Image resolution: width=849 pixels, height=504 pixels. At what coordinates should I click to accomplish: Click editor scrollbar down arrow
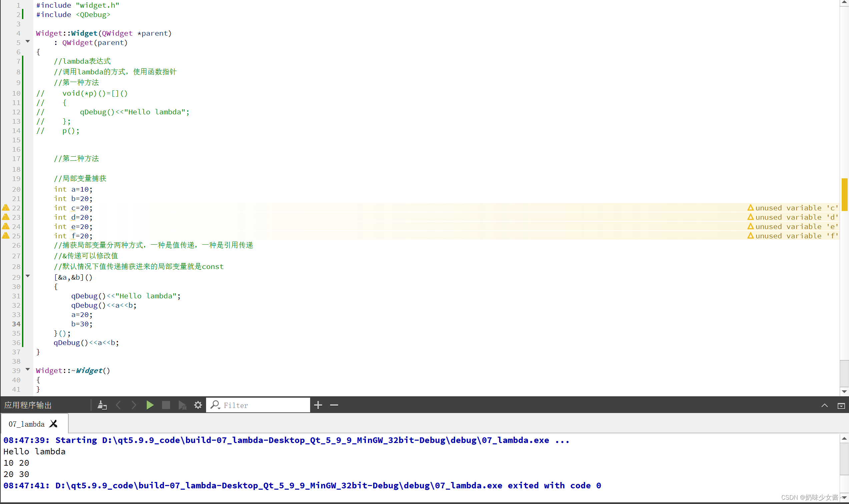[844, 392]
